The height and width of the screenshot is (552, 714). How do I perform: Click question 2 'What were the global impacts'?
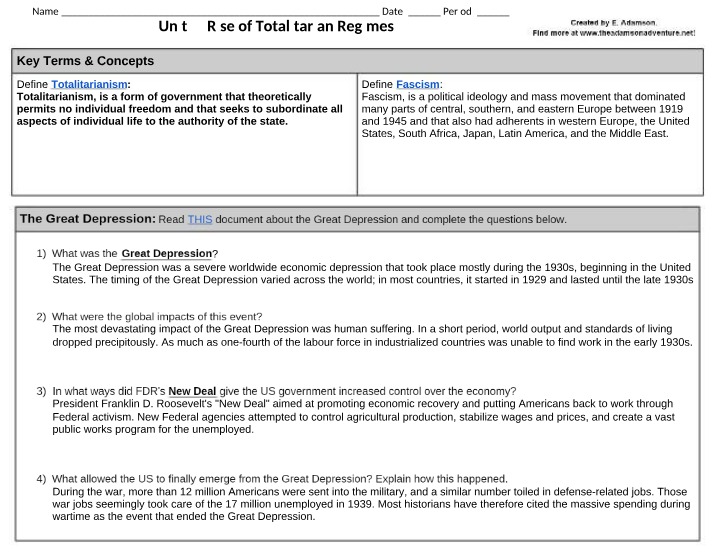tap(157, 317)
